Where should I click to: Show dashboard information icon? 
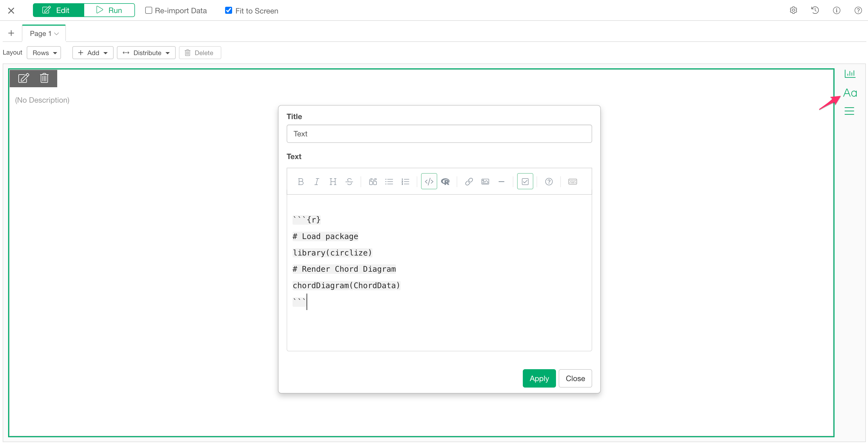point(836,11)
